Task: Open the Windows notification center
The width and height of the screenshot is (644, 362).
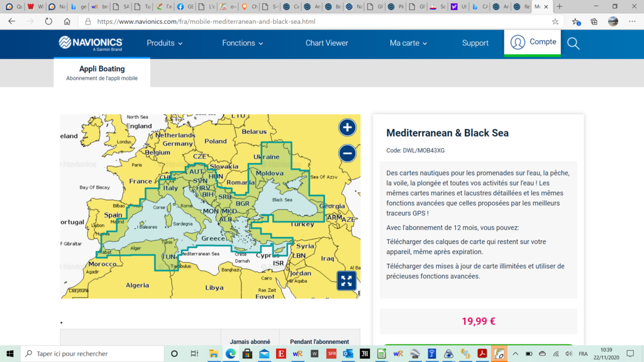Action: tap(630, 353)
